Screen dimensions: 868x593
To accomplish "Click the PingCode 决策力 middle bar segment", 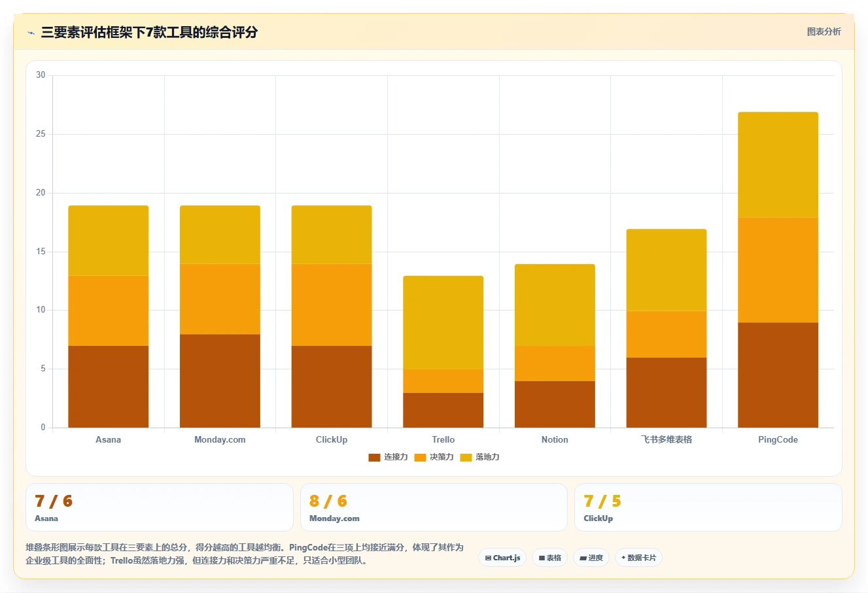I will (778, 270).
